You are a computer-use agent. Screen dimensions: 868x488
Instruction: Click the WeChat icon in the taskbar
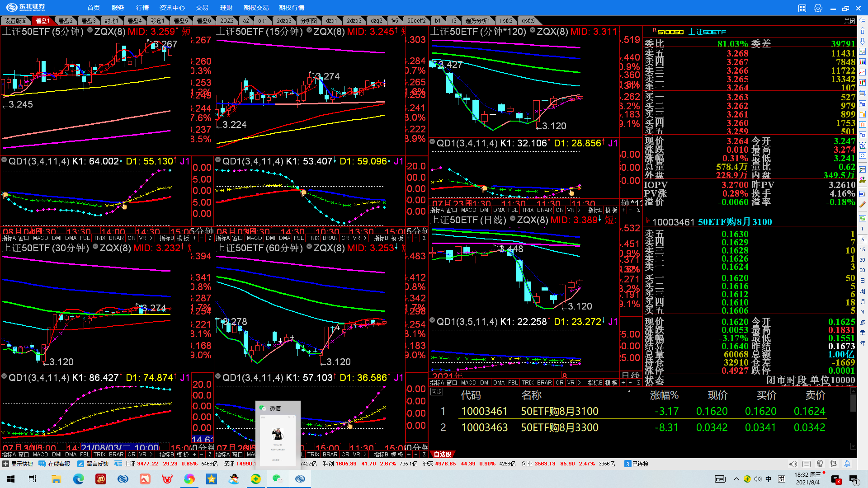pyautogui.click(x=277, y=479)
